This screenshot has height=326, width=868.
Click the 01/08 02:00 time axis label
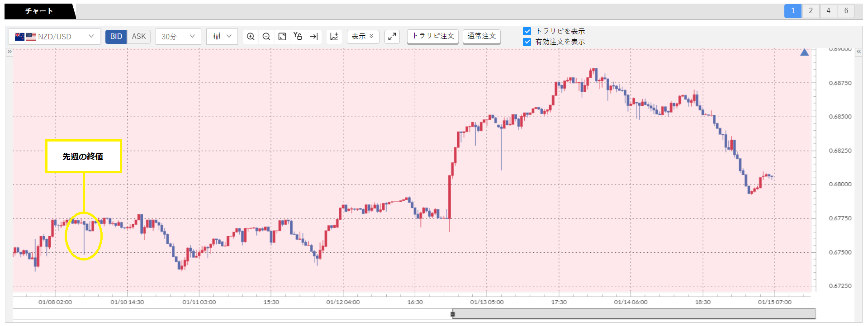(55, 302)
